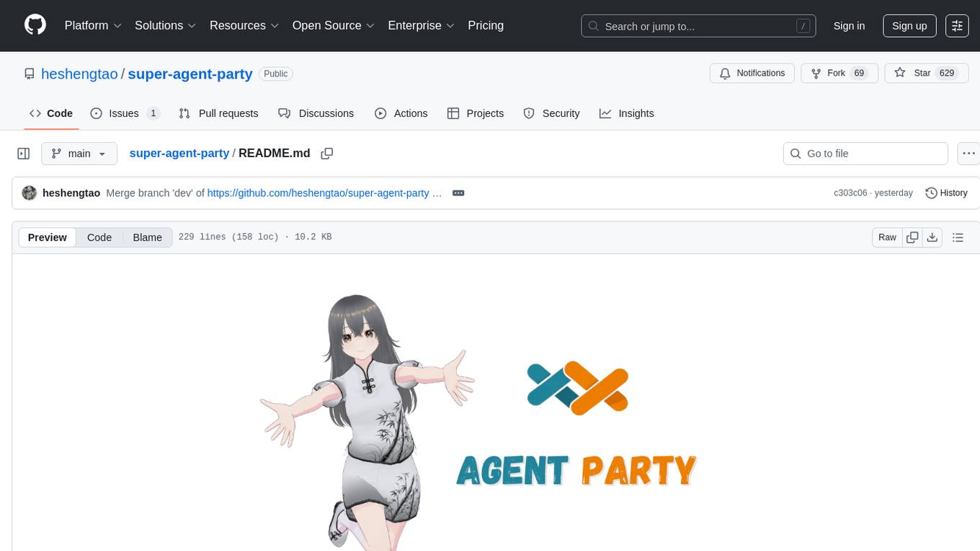Viewport: 980px width, 551px height.
Task: Open the Security tab
Action: 551,113
